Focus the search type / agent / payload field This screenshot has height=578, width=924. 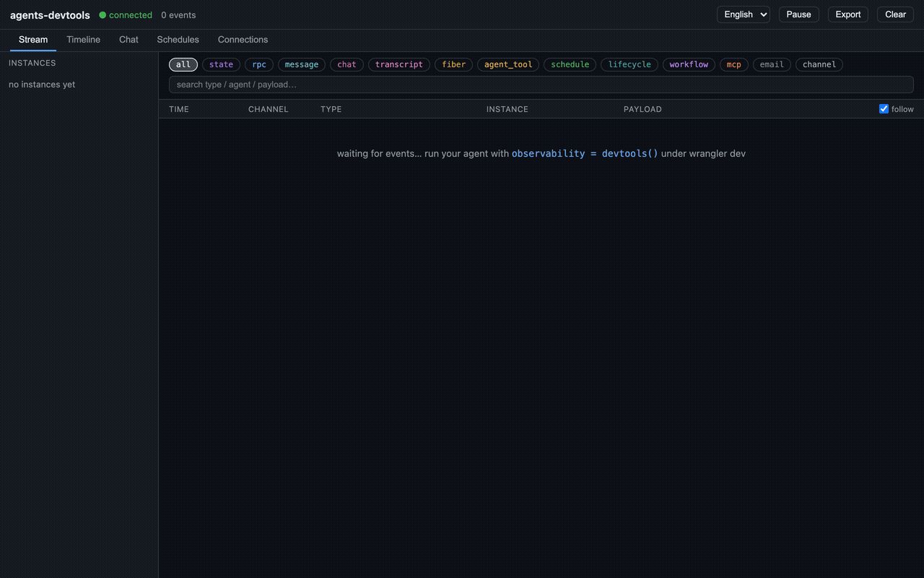coord(541,85)
